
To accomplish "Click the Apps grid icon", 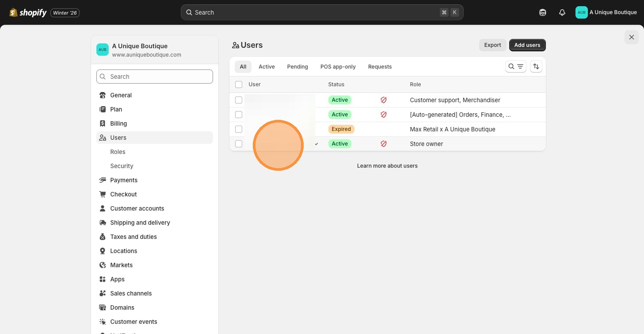I will pyautogui.click(x=103, y=279).
